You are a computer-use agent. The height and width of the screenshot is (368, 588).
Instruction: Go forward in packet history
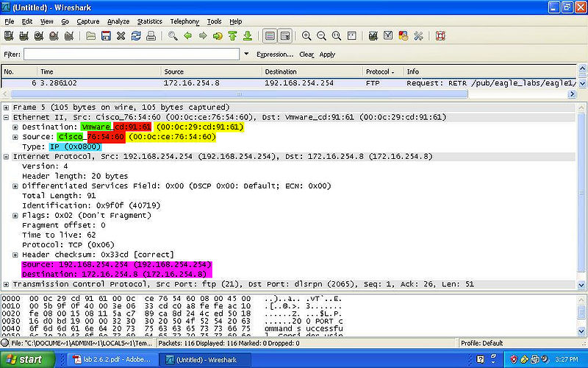tap(203, 36)
